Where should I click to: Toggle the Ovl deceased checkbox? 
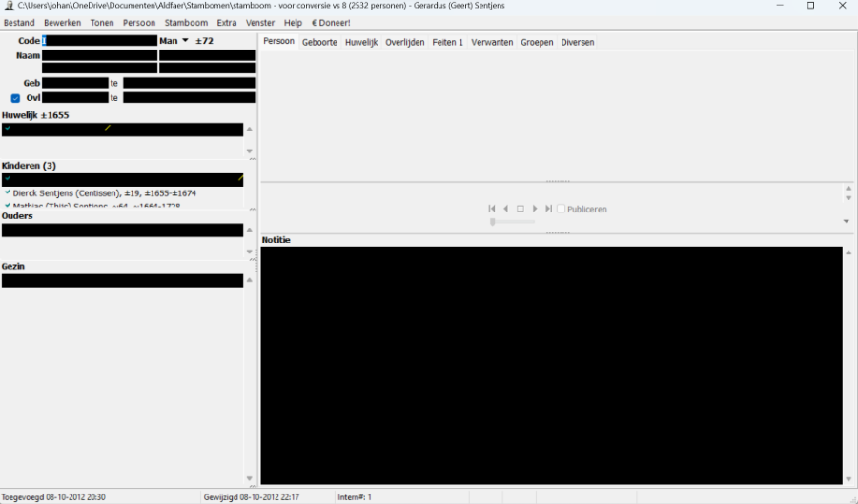[x=15, y=98]
